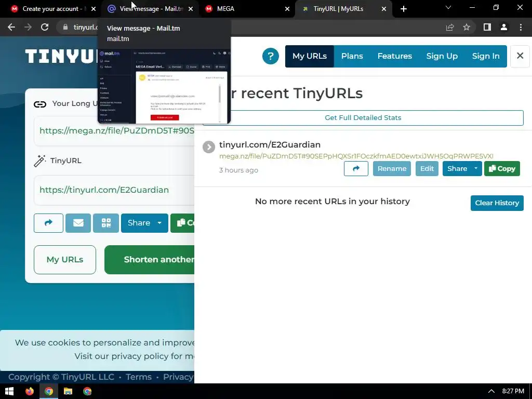Toggle the browser side panel icon
Image resolution: width=532 pixels, height=399 pixels.
[487, 27]
